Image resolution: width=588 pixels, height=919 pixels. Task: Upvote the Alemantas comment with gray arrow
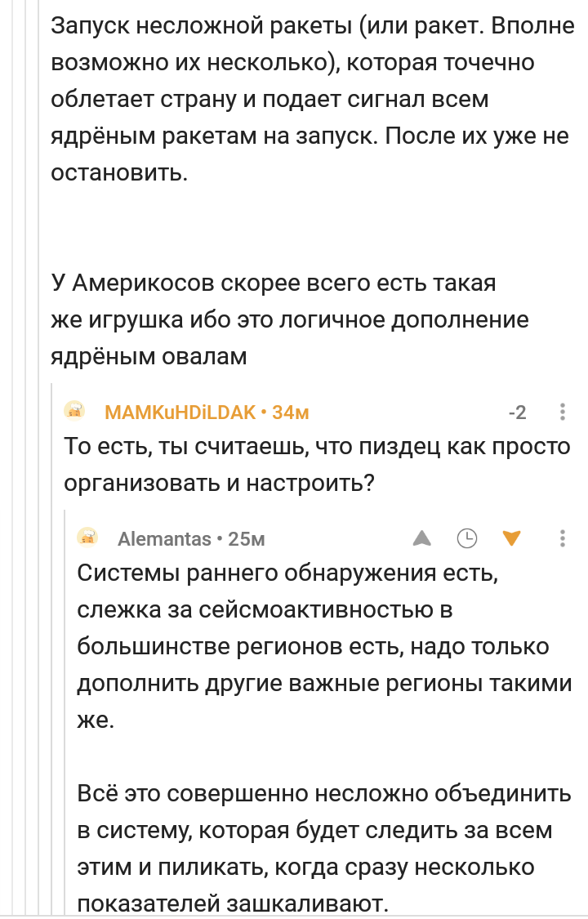421,538
